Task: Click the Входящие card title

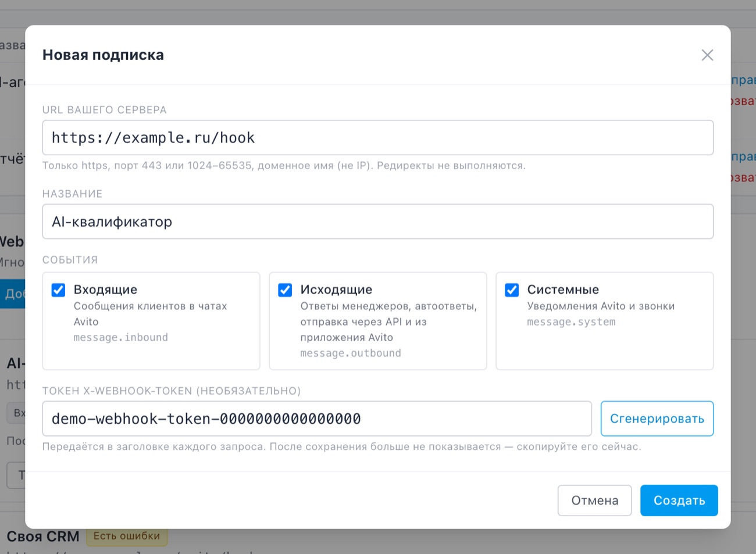Action: [105, 289]
